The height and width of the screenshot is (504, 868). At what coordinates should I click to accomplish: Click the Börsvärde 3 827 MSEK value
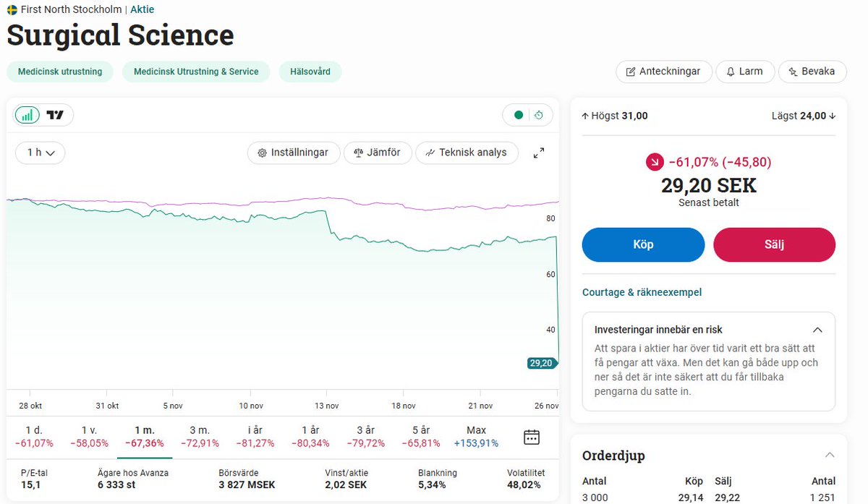pos(247,484)
